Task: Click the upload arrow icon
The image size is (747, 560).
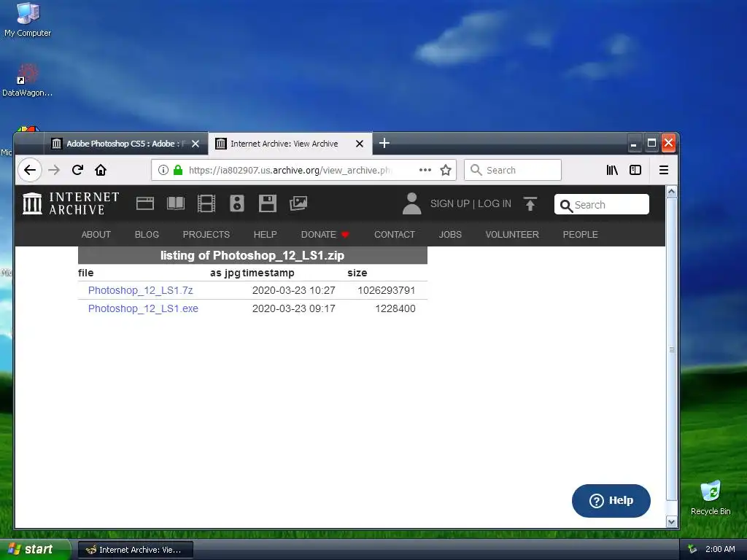Action: (530, 203)
